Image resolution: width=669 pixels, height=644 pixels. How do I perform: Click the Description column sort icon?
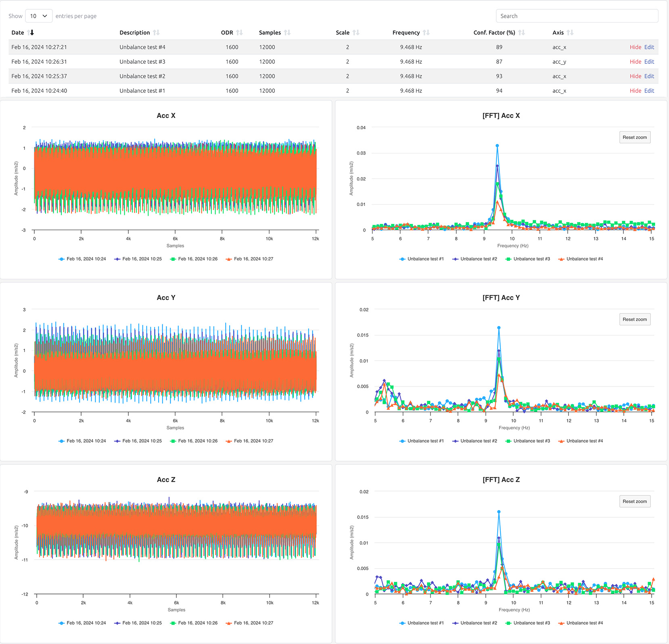point(156,33)
